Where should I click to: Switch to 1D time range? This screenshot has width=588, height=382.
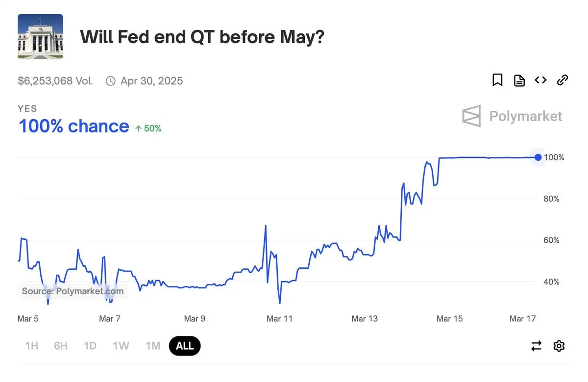90,346
